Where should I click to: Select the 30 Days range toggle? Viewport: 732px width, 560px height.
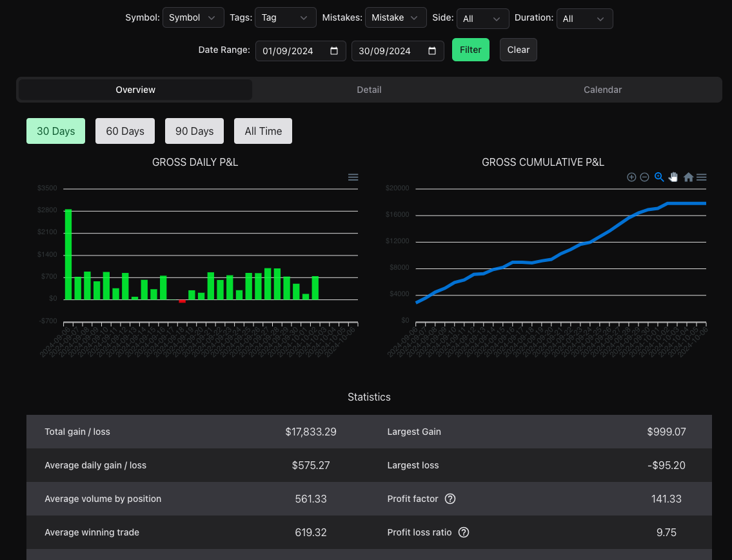coord(55,131)
